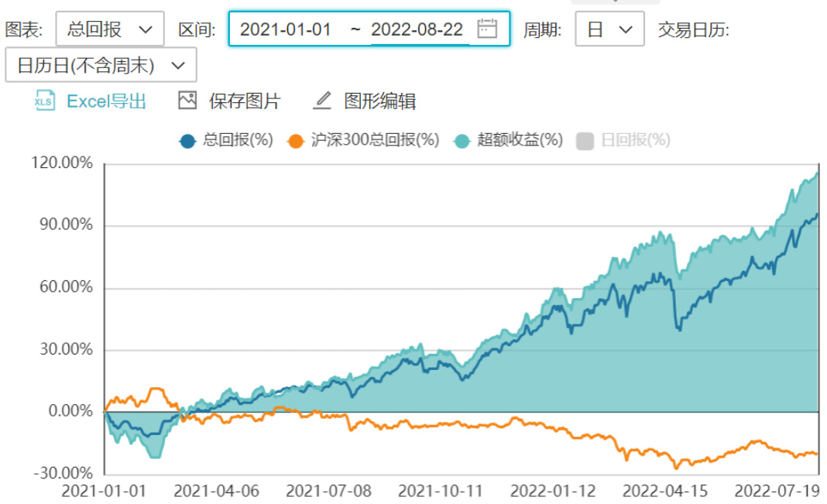Expand the 周期 dropdown showing 日

[x=609, y=29]
